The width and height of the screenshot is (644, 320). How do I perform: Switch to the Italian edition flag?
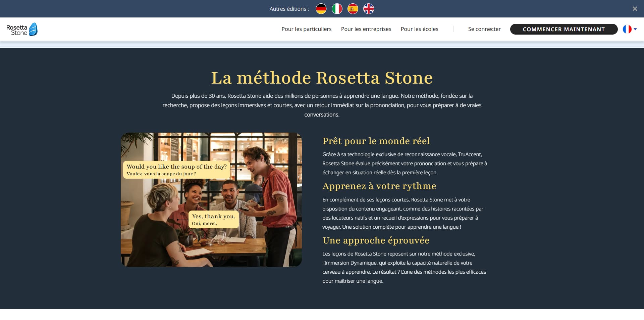click(337, 9)
